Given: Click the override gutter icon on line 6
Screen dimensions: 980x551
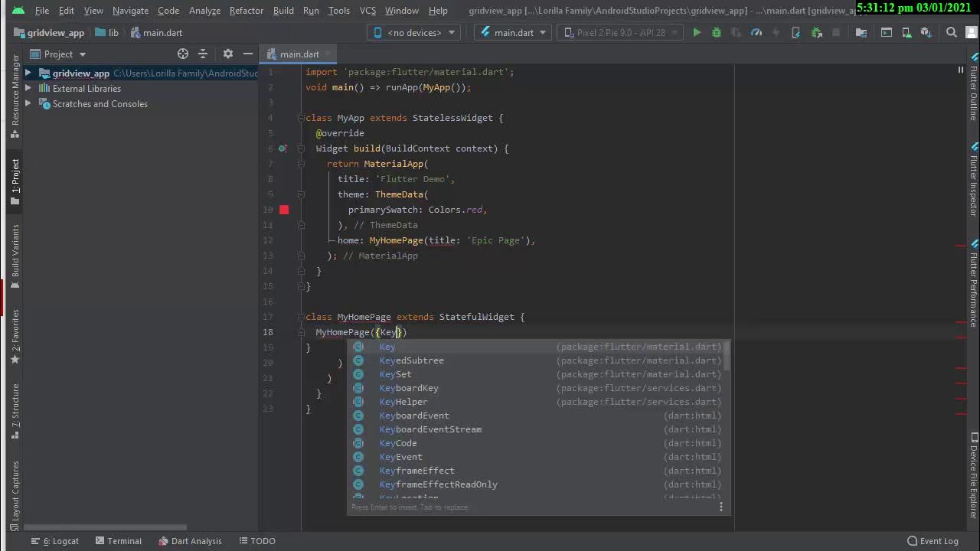Looking at the screenshot, I should pos(283,148).
